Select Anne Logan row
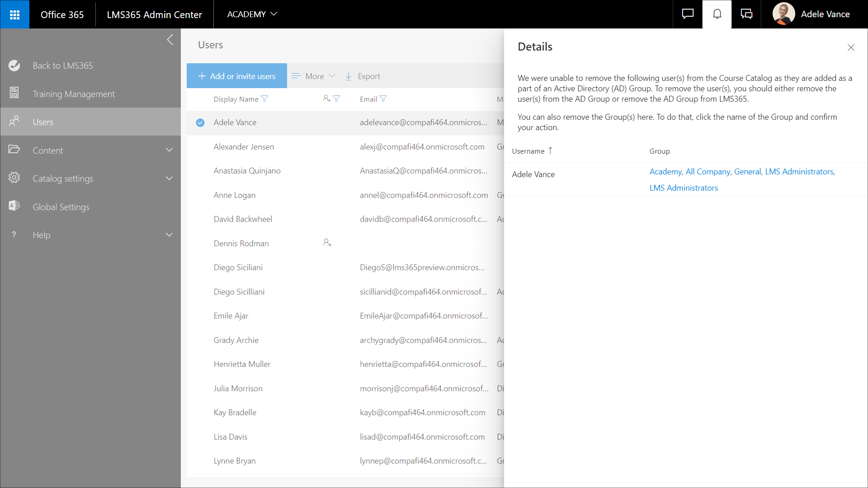The height and width of the screenshot is (488, 868). (x=345, y=195)
